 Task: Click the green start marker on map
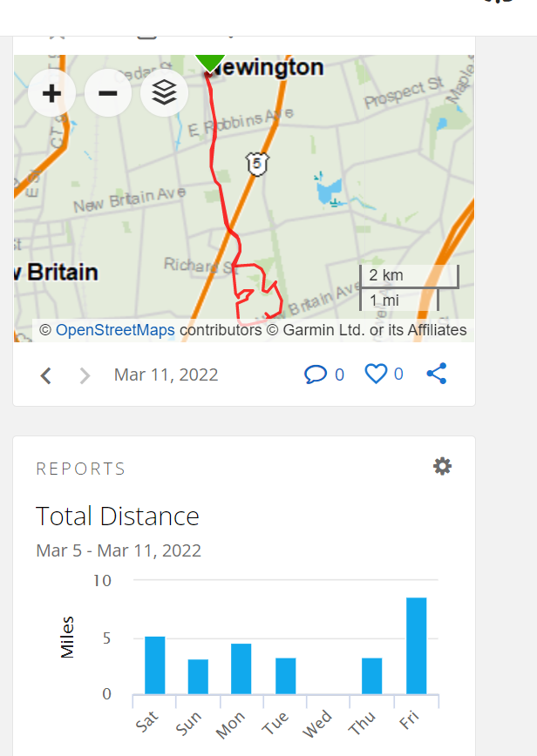pos(210,63)
